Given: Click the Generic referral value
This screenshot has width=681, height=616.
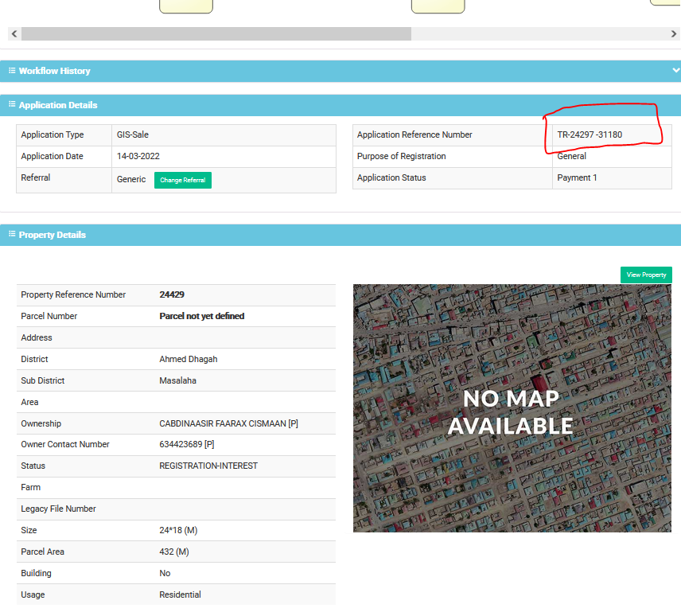Looking at the screenshot, I should (131, 179).
